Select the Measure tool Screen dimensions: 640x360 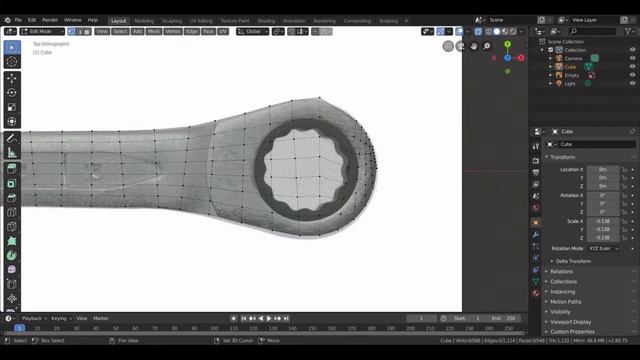coord(12,153)
